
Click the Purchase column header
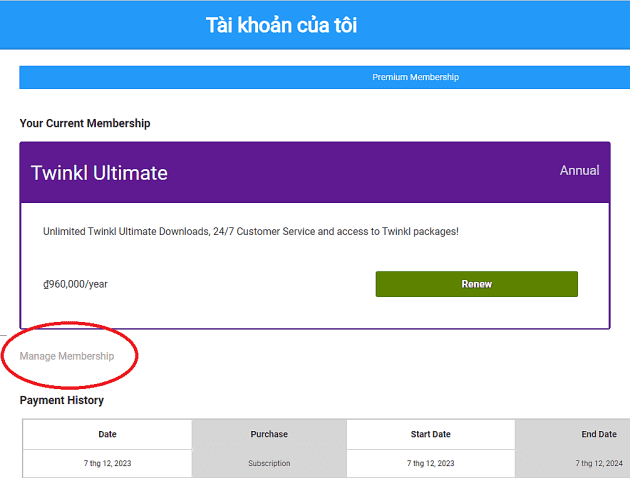coord(269,434)
